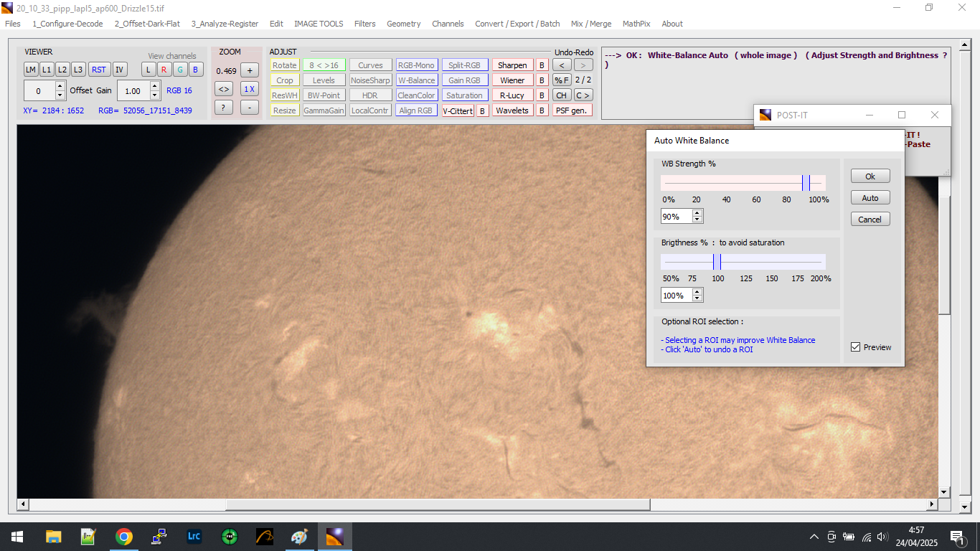
Task: Click the Sharpen button
Action: pyautogui.click(x=512, y=65)
